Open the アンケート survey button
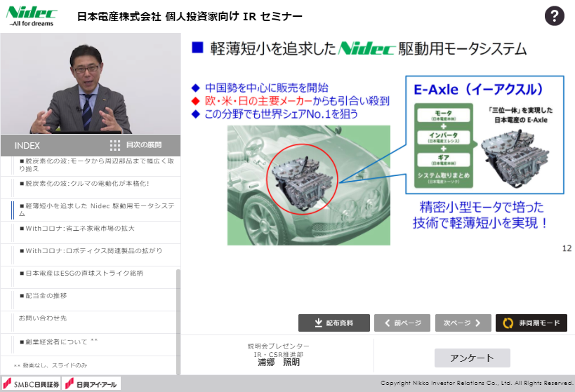Screen dimensions: 575x392 pos(472,358)
